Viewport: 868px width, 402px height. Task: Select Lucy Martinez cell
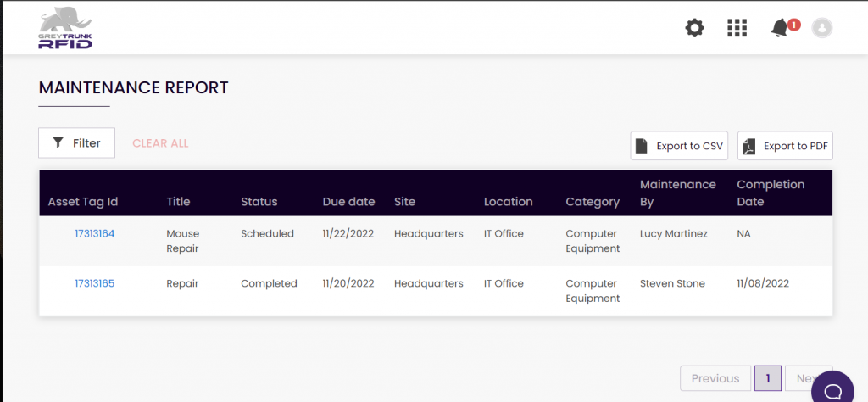pos(674,234)
